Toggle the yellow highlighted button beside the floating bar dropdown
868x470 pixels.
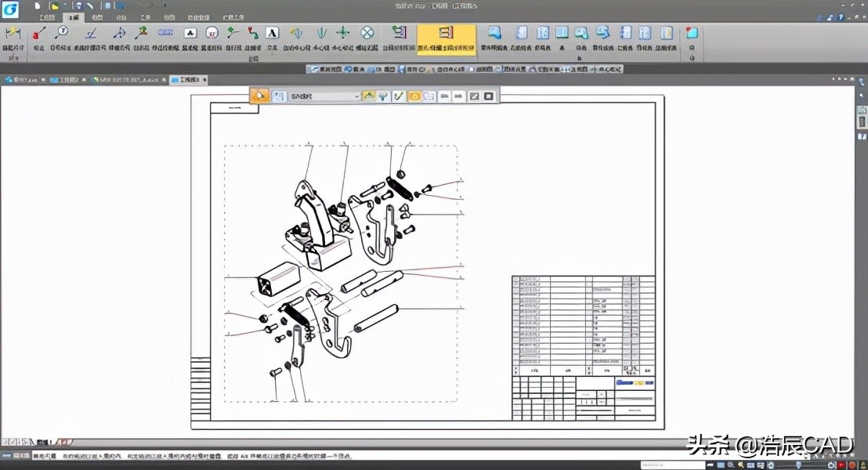click(x=367, y=96)
